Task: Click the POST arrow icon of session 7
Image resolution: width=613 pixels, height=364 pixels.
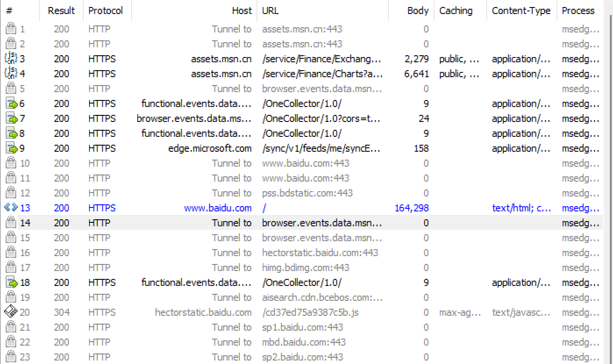Action: tap(11, 119)
